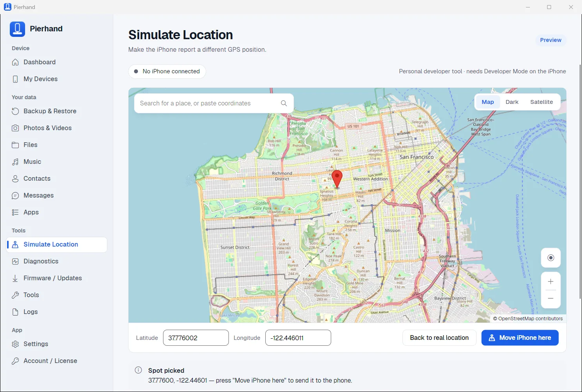Open Dashboard via its home icon
582x392 pixels.
(15, 62)
